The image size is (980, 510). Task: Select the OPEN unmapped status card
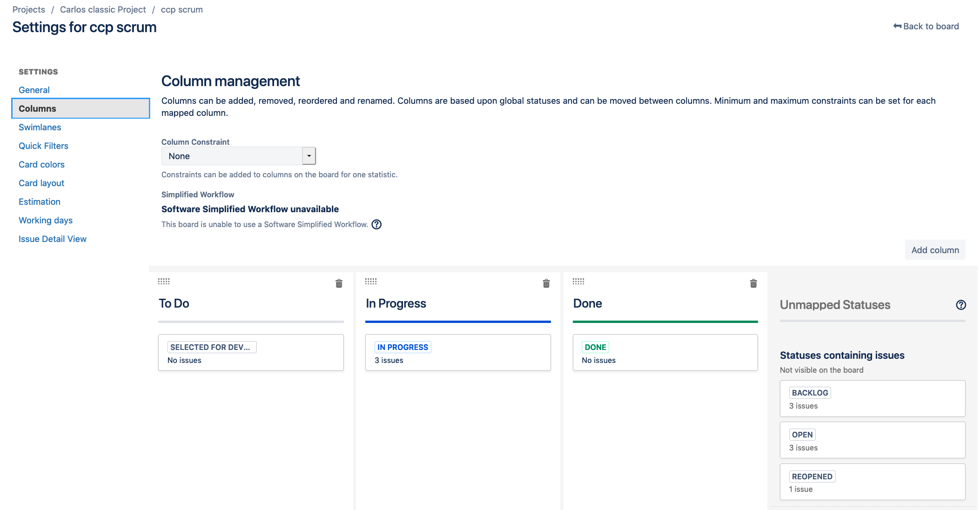tap(873, 440)
